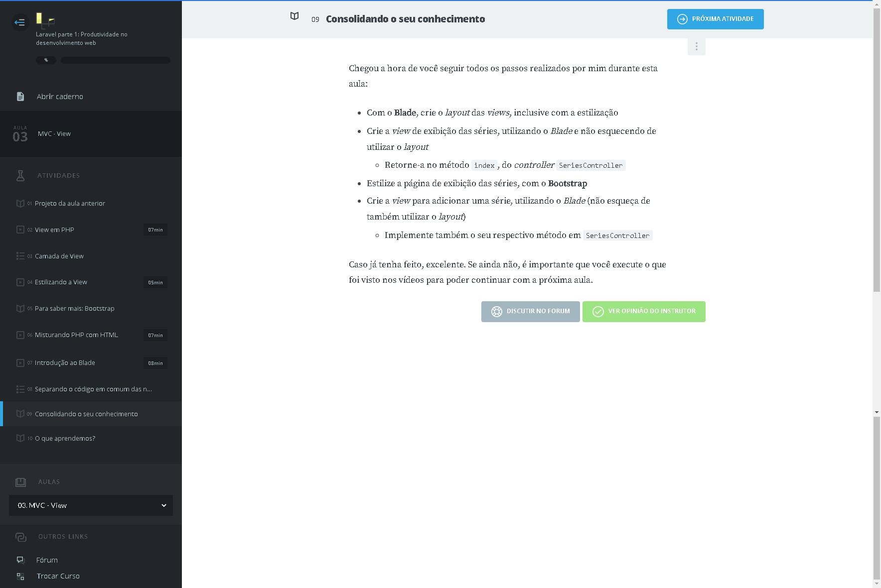This screenshot has width=881, height=588.
Task: Open Para saber mais: Bootstrap activity
Action: (x=74, y=309)
